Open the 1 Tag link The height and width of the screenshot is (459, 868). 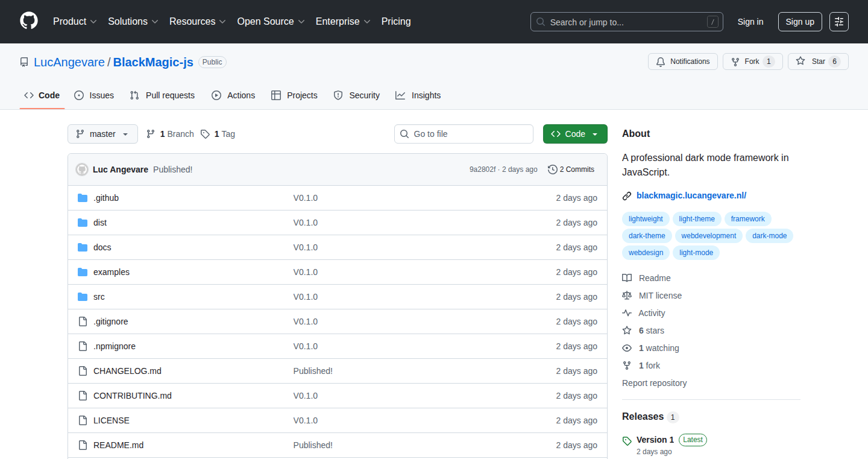(x=218, y=134)
